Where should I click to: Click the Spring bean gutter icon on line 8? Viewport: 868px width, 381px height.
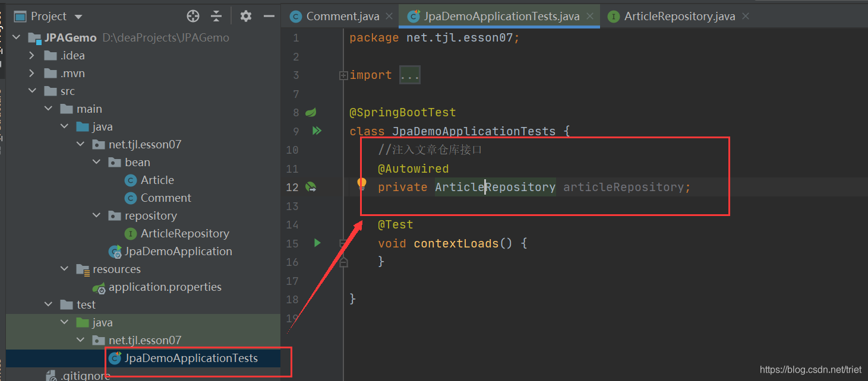[311, 112]
